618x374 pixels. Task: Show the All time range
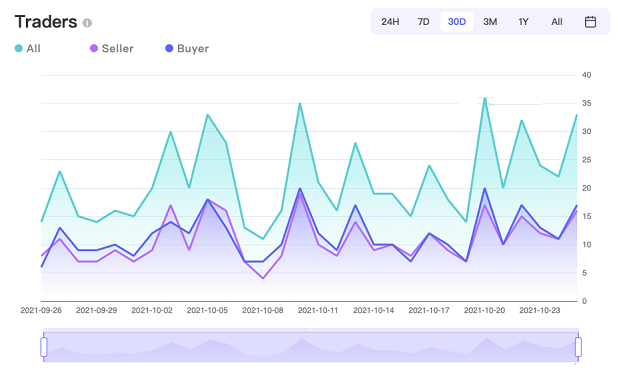557,22
